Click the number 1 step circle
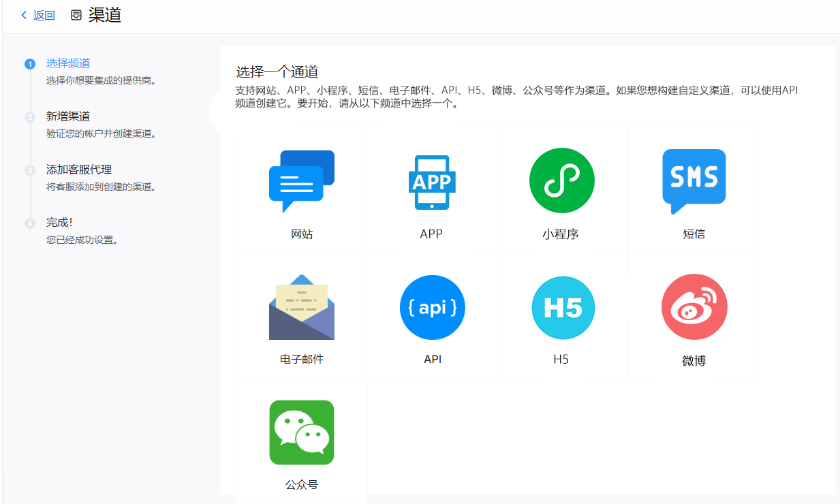The height and width of the screenshot is (504, 840). tap(30, 64)
